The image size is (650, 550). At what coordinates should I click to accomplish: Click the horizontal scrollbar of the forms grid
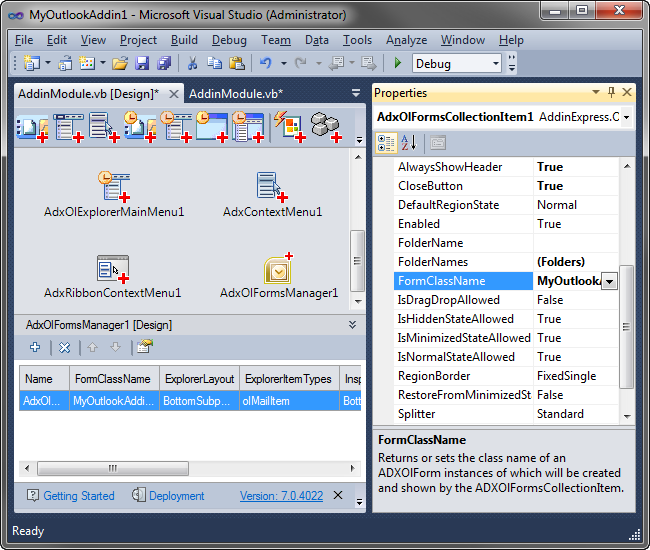113,468
